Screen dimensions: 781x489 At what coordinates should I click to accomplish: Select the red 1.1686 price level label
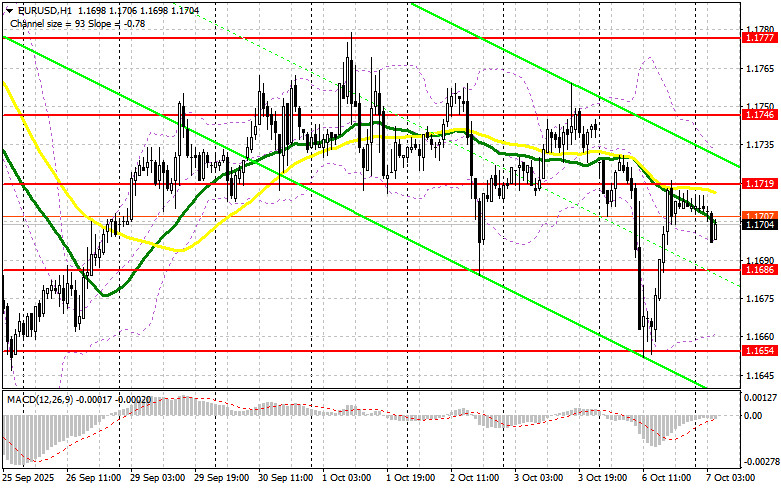[759, 270]
